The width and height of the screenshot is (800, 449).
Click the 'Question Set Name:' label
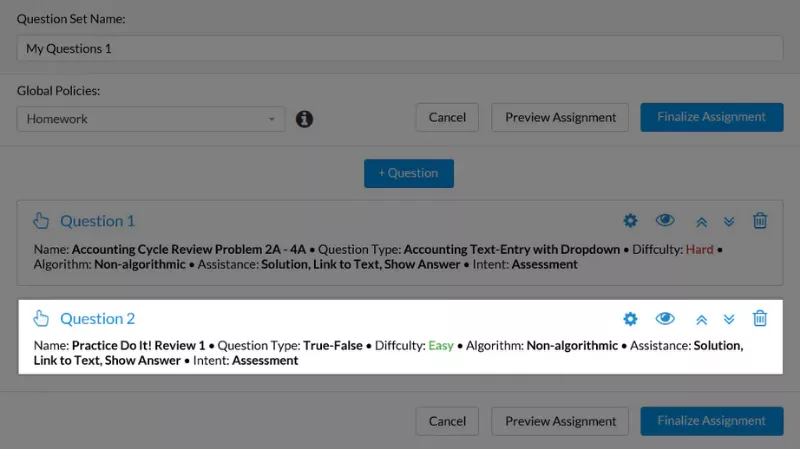pyautogui.click(x=71, y=19)
